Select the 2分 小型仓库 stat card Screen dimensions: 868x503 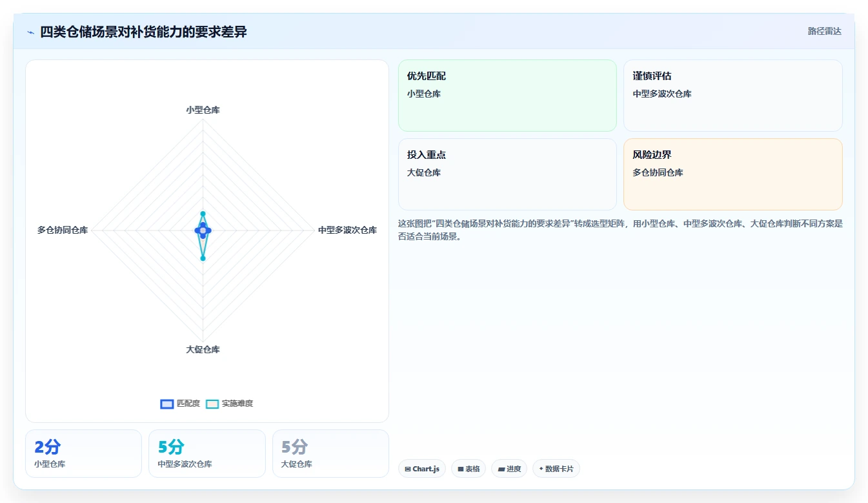click(83, 453)
